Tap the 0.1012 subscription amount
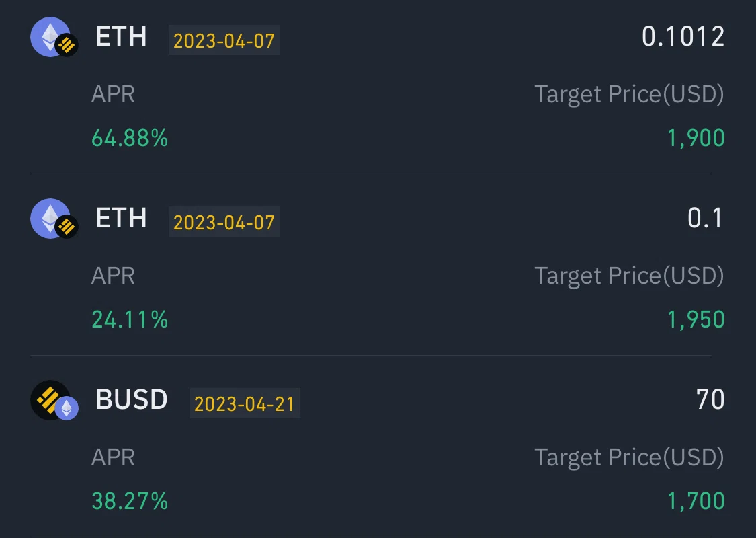756x538 pixels. (x=683, y=37)
